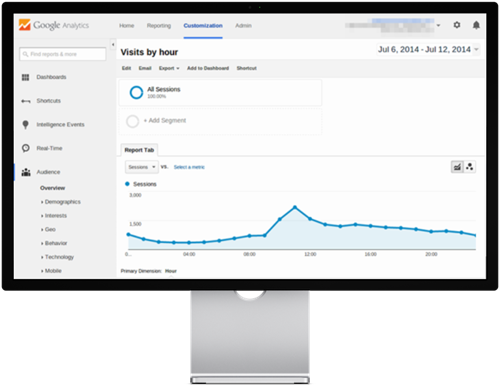Viewport: 500px width, 386px height.
Task: Open Intelligence Events in the sidebar
Action: [60, 125]
